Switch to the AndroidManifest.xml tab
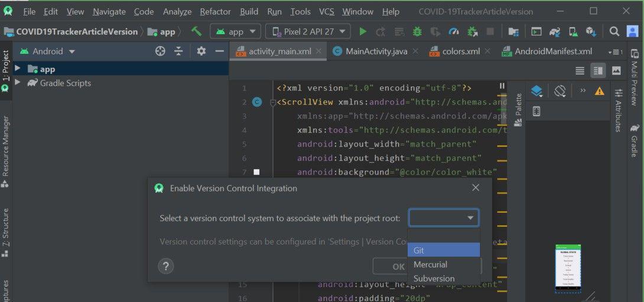Image resolution: width=644 pixels, height=302 pixels. tap(548, 51)
